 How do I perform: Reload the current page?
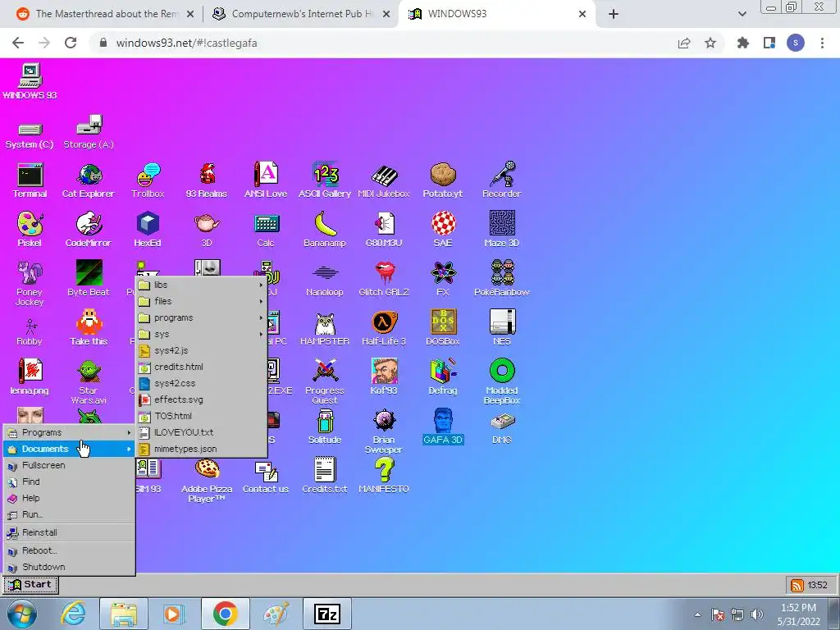(x=71, y=43)
